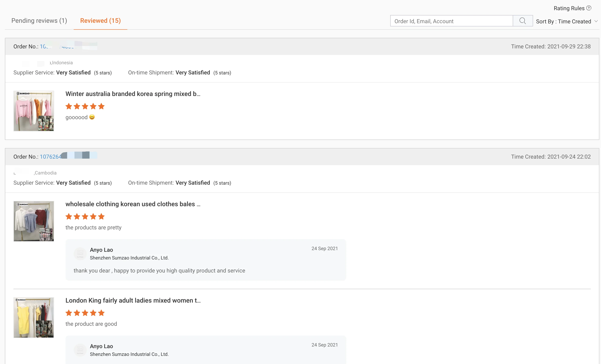Click Anyo Lao avatar in first reply
601x364 pixels.
tap(80, 254)
